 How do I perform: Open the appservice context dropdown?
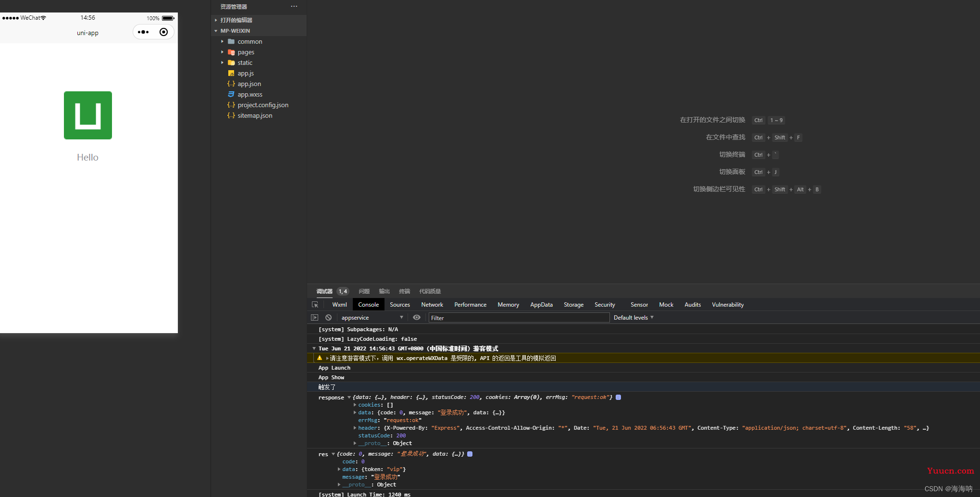click(372, 318)
